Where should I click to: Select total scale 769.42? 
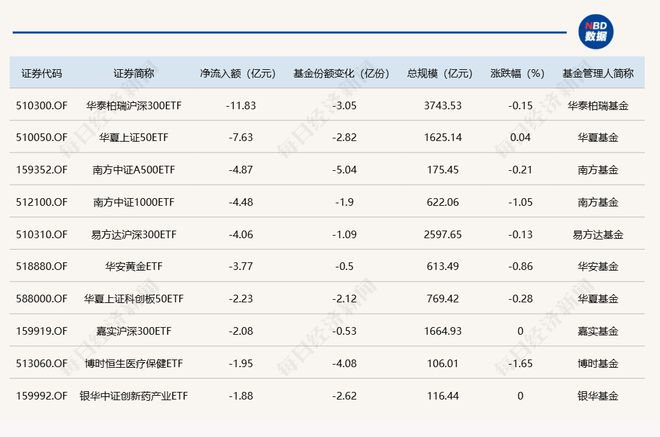[x=443, y=298]
